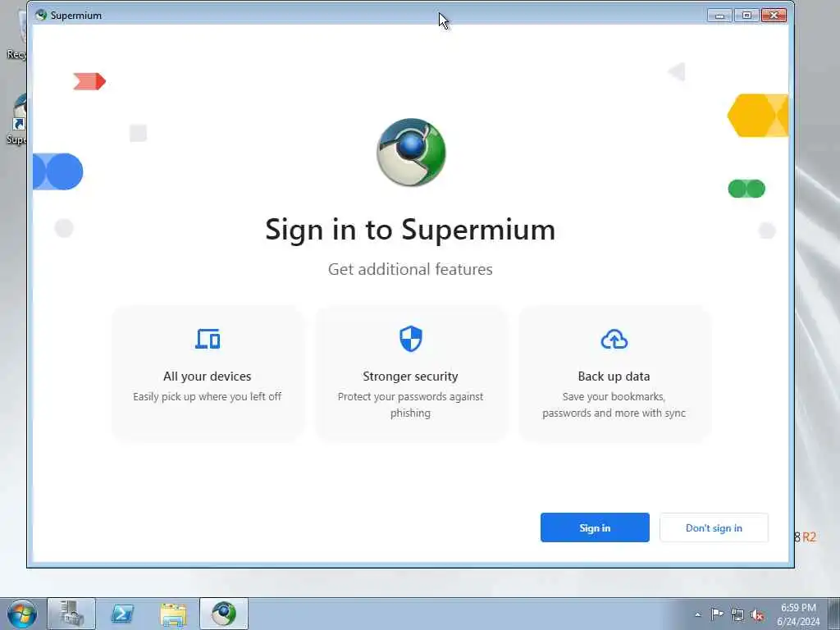Maximize the Supermium window
The width and height of the screenshot is (840, 630).
click(746, 16)
